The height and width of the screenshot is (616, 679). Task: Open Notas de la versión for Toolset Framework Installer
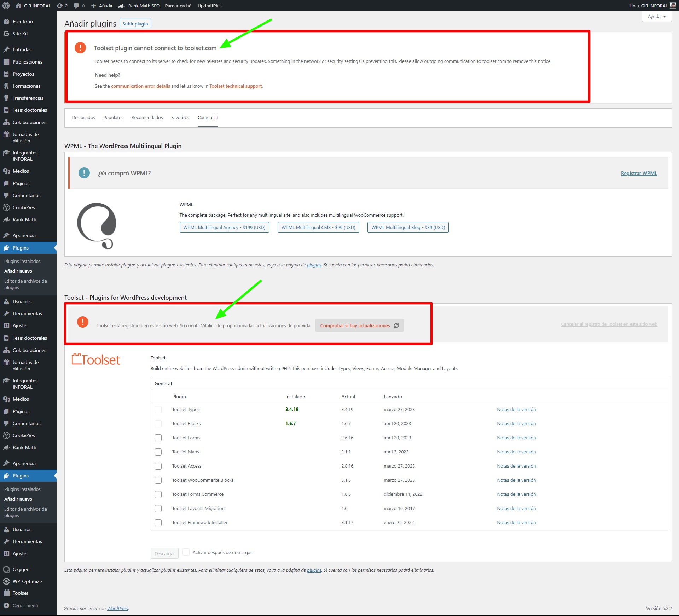pyautogui.click(x=516, y=523)
